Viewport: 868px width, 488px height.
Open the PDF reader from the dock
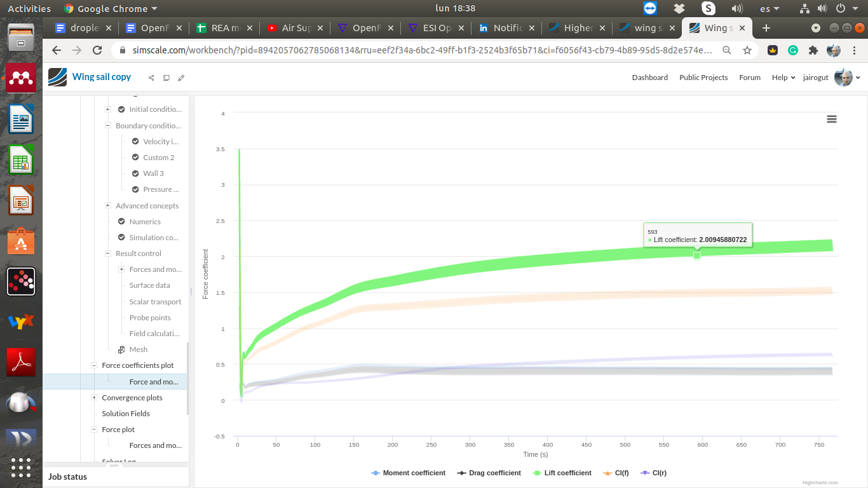point(21,363)
